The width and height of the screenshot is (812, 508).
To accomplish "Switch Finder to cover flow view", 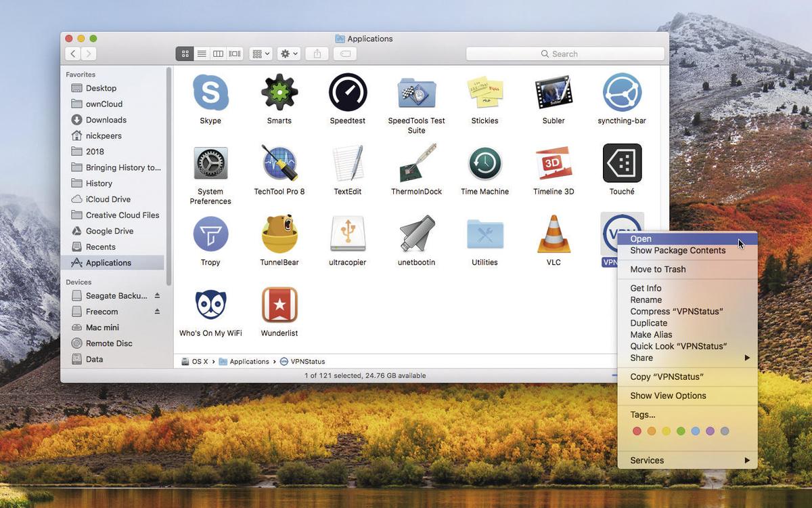I will (235, 54).
